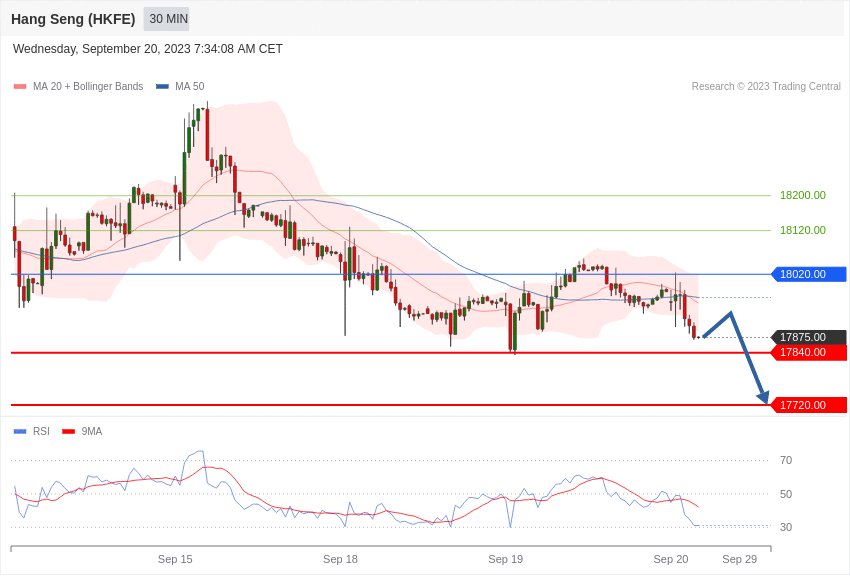Click the RSI 30 level label

pos(786,527)
